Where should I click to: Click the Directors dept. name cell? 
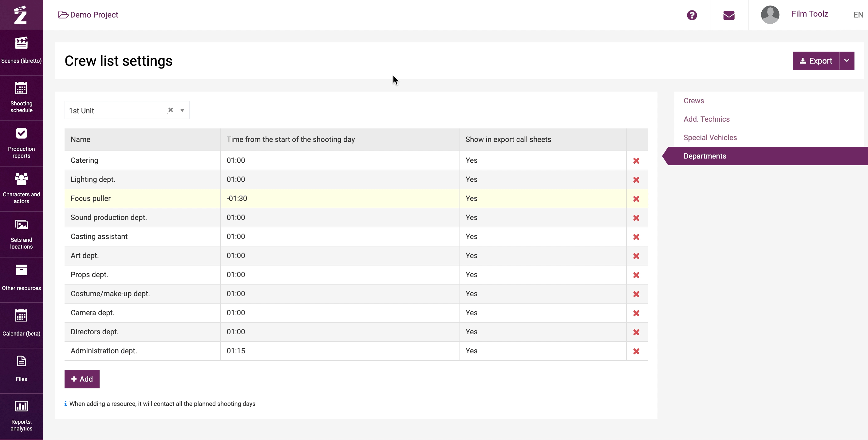[143, 332]
